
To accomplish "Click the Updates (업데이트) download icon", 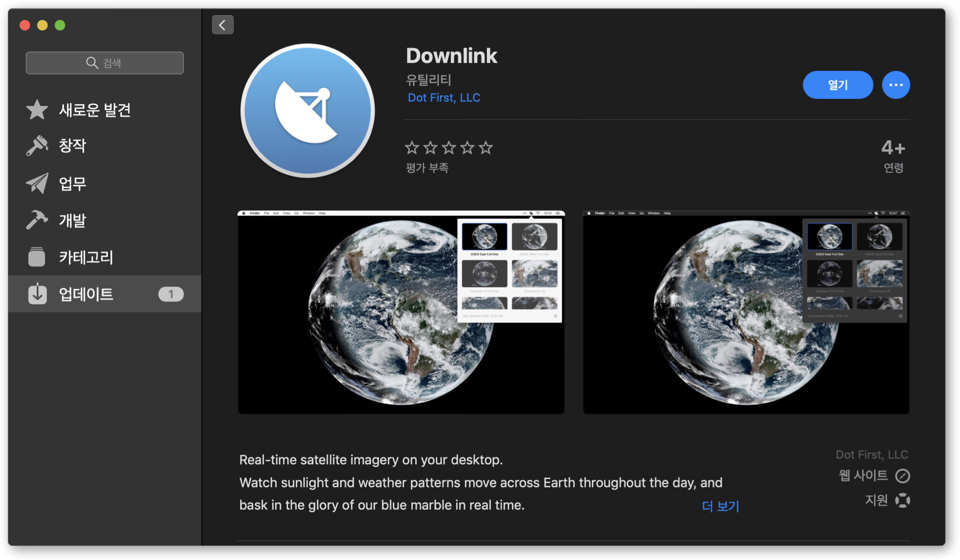I will (37, 294).
